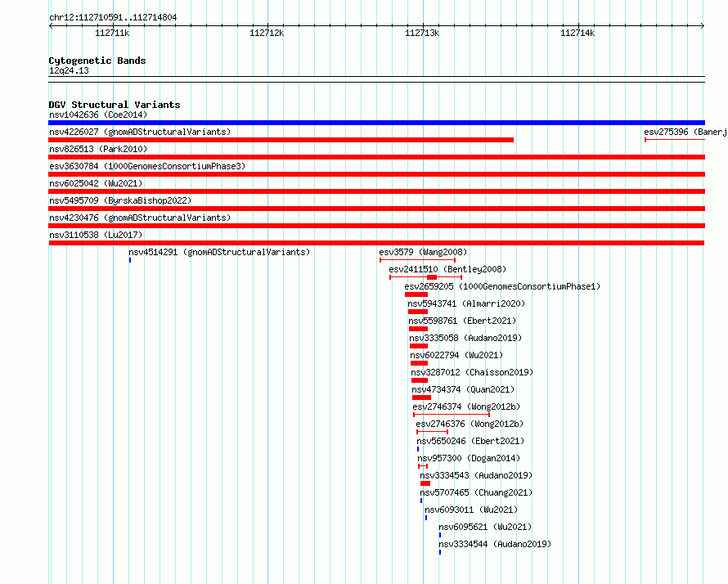Click nsv3335058 (Audano2019) label
Viewport: 728px width, 584px height.
coord(465,338)
